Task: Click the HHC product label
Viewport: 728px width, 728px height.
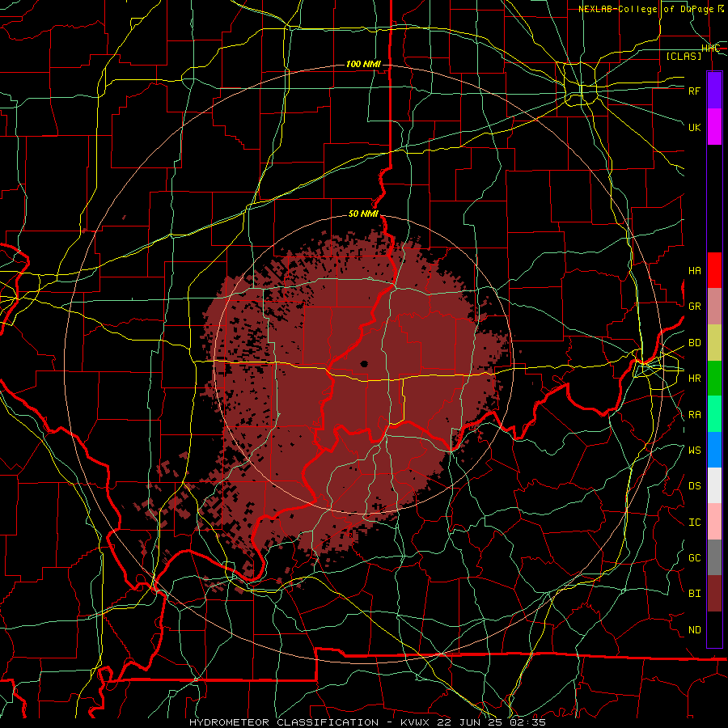Action: [x=710, y=49]
